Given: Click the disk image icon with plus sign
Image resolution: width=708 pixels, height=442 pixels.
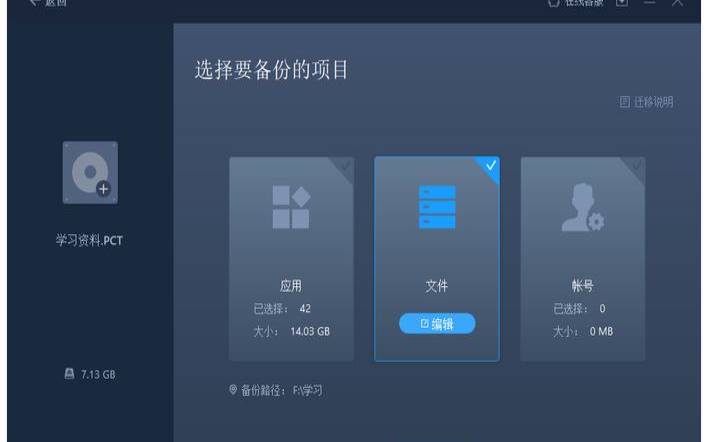Looking at the screenshot, I should [x=90, y=172].
